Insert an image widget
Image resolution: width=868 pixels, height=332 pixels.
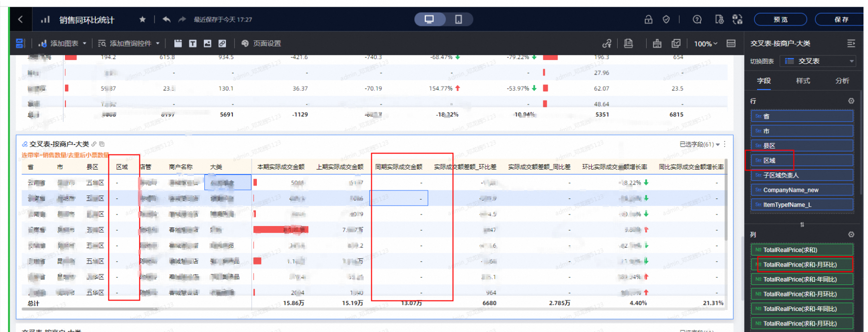(207, 43)
